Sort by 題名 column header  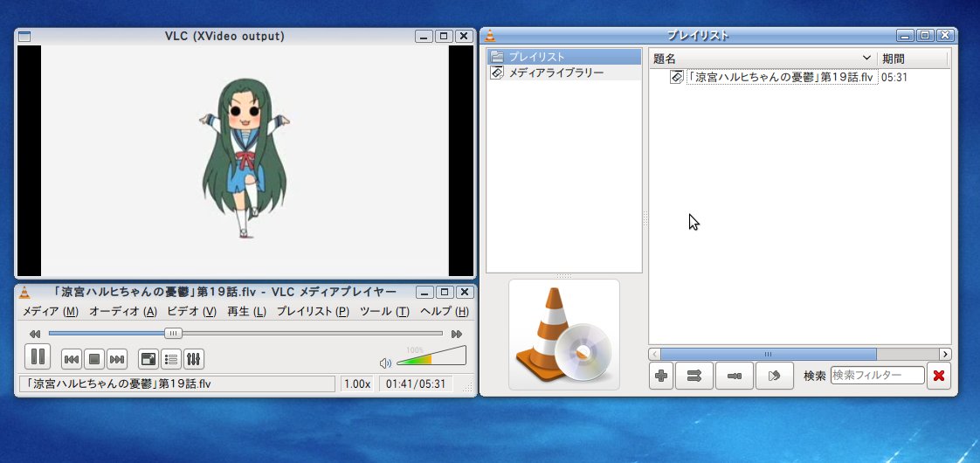763,59
